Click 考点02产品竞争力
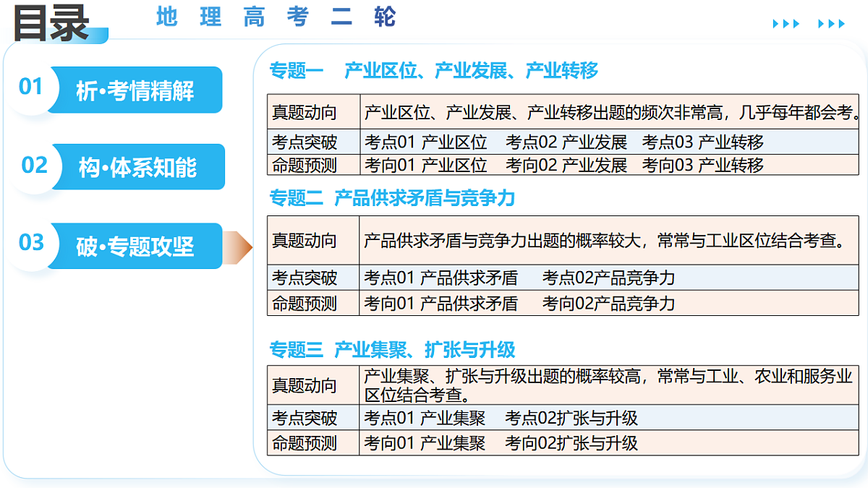Screen dimensions: 868x488 [x=608, y=277]
